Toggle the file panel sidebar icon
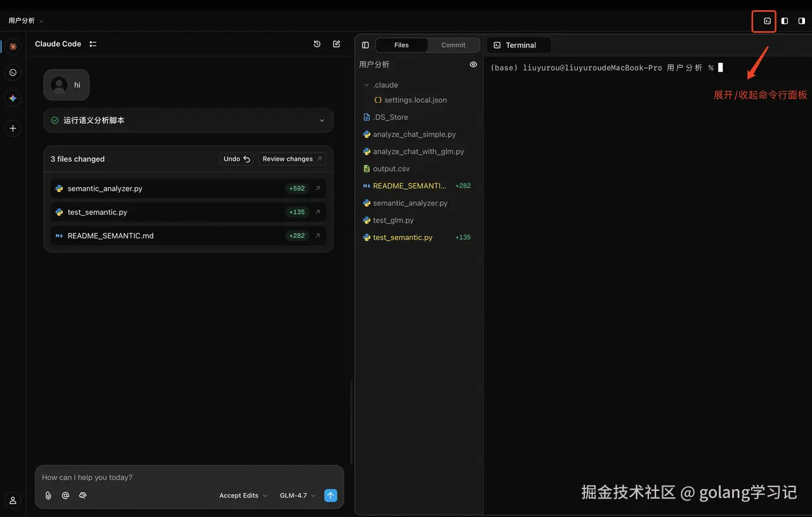Screen dimensions: 812x517 click(365, 45)
